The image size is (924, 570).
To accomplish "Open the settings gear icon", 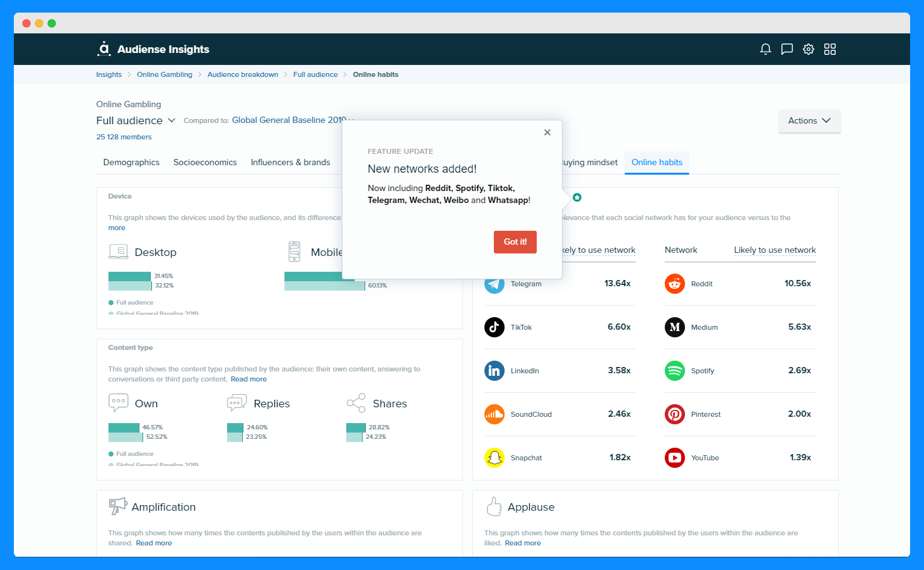I will click(809, 49).
